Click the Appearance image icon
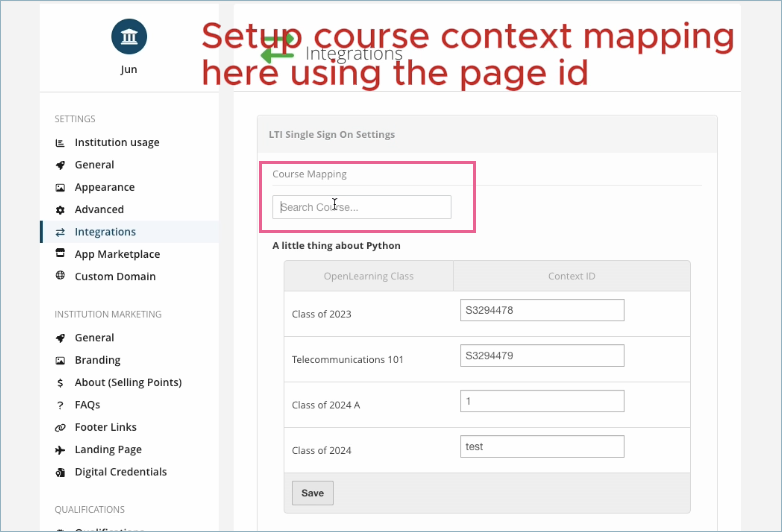This screenshot has height=532, width=782. click(60, 187)
